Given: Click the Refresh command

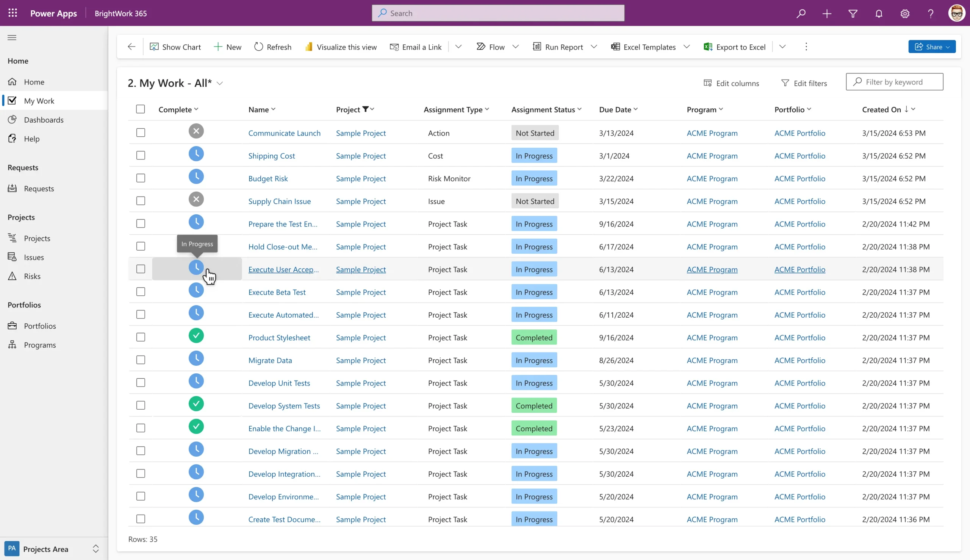Looking at the screenshot, I should (272, 47).
